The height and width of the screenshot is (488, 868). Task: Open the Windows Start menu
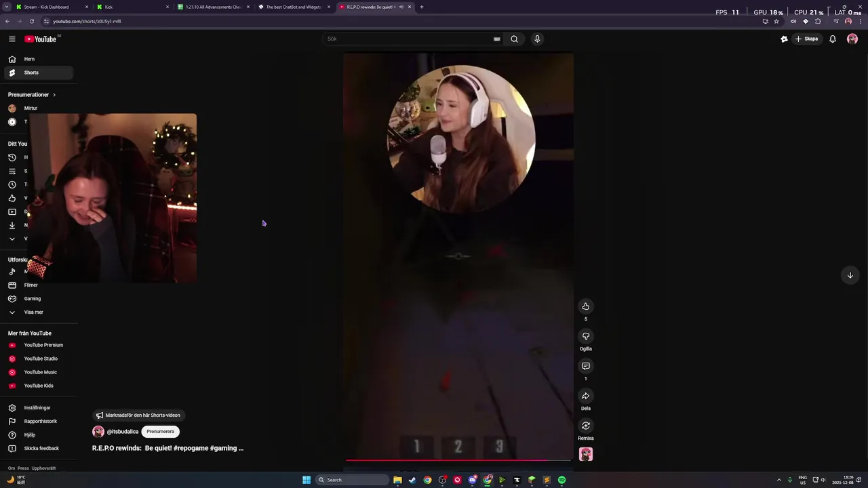pyautogui.click(x=307, y=480)
